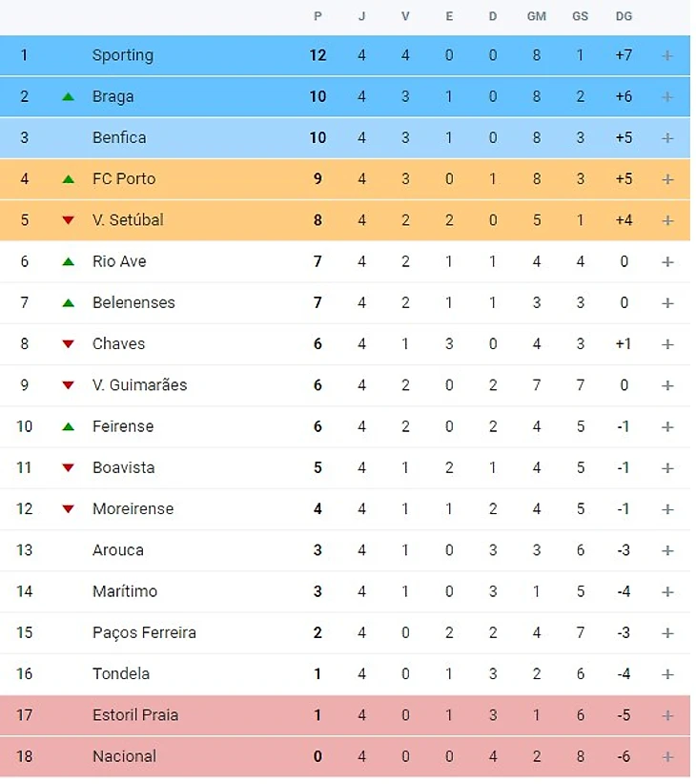The width and height of the screenshot is (696, 784).
Task: Click green up arrow next to Rio Ave
Action: [x=68, y=261]
